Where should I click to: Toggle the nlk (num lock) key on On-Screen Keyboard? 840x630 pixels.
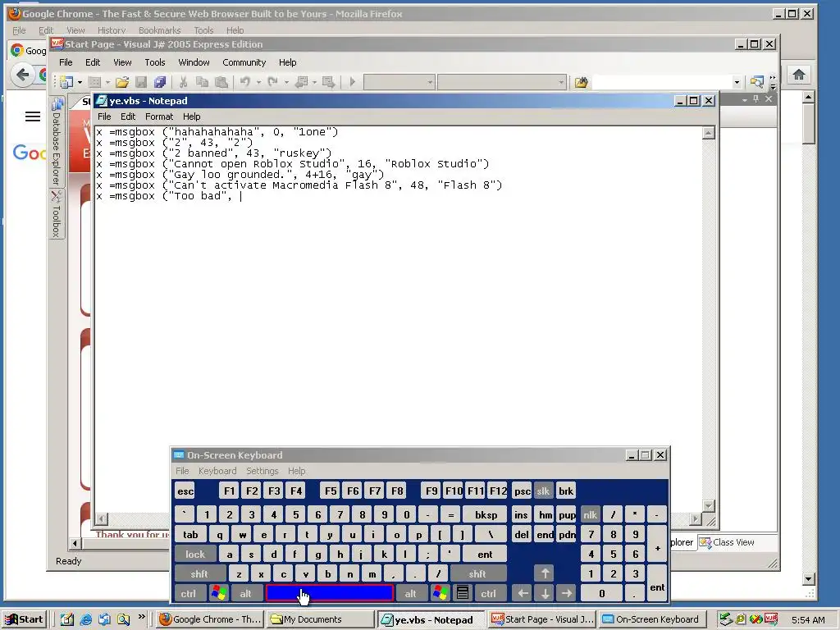[x=591, y=515]
